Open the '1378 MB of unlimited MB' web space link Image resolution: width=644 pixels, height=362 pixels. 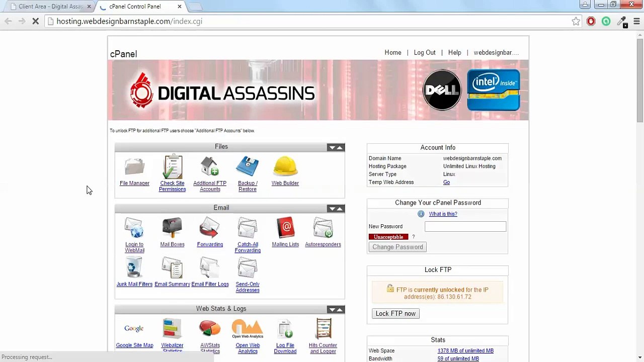click(x=465, y=350)
